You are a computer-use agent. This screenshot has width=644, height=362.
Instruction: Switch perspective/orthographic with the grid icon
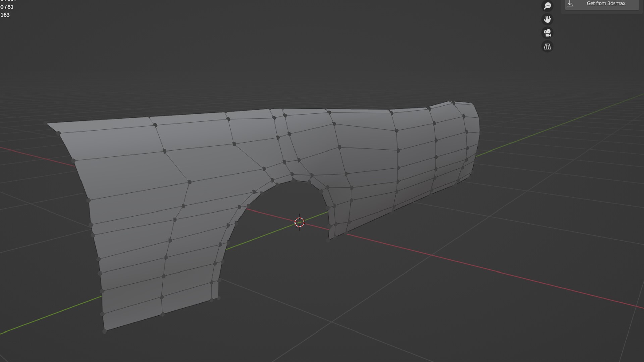pos(547,47)
